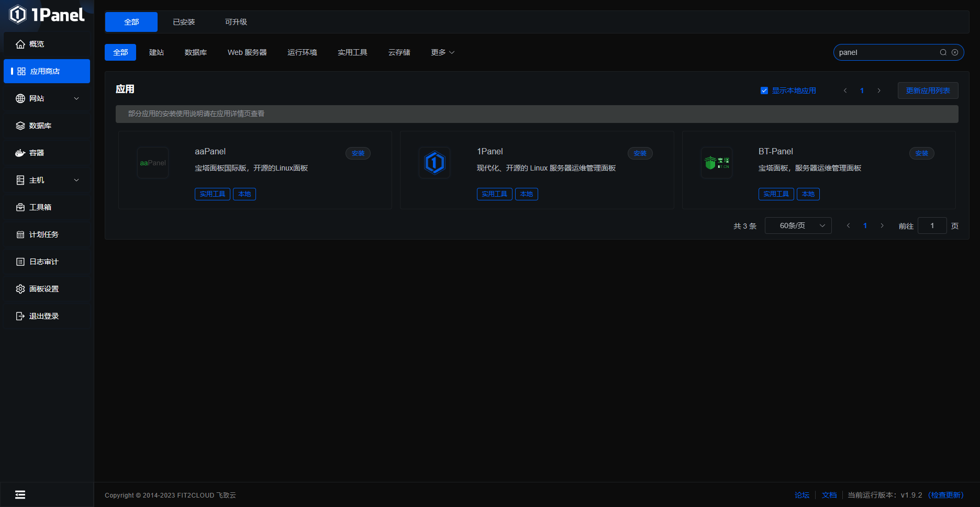Image resolution: width=980 pixels, height=507 pixels.
Task: Open the 1Panel card title
Action: coord(489,151)
